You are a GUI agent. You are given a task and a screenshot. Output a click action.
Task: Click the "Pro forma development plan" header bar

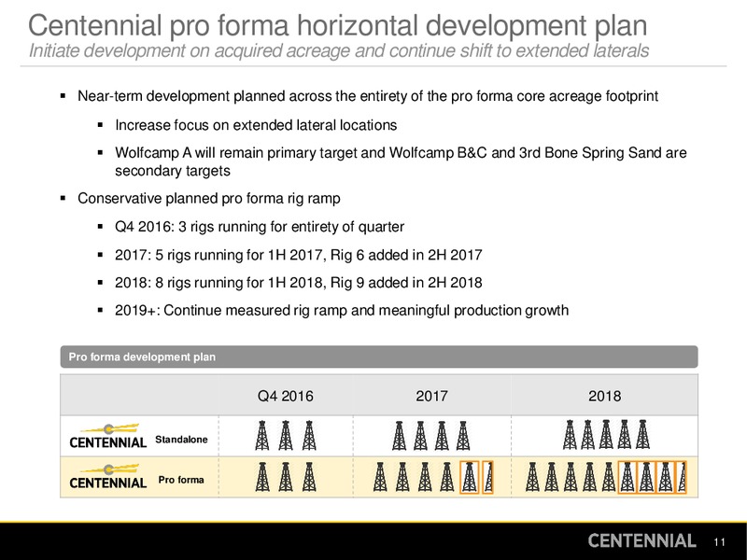click(379, 357)
